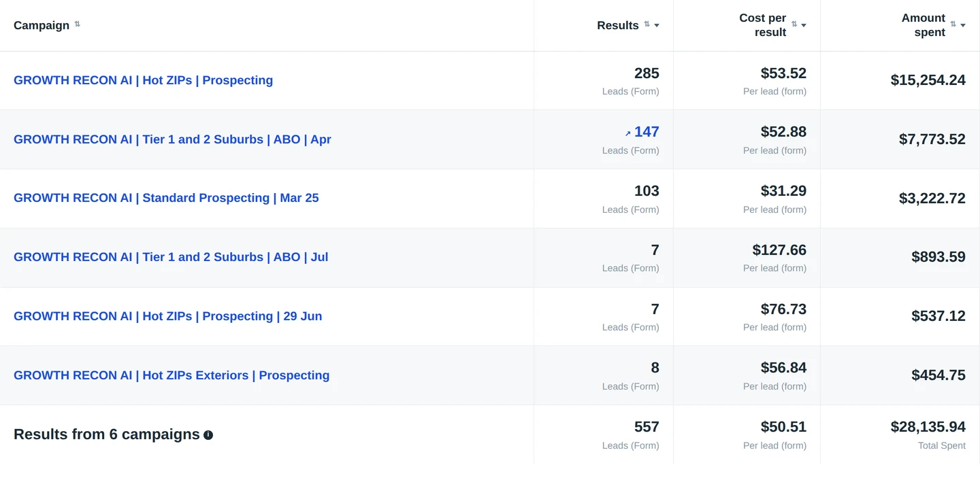Open the Hot ZIPs Prospecting 29 Jun campaign

(167, 316)
